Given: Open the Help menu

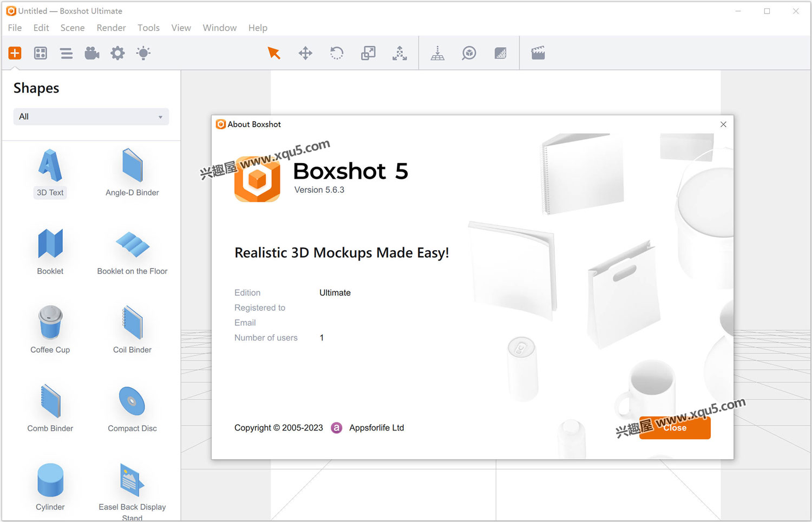Looking at the screenshot, I should pos(258,28).
